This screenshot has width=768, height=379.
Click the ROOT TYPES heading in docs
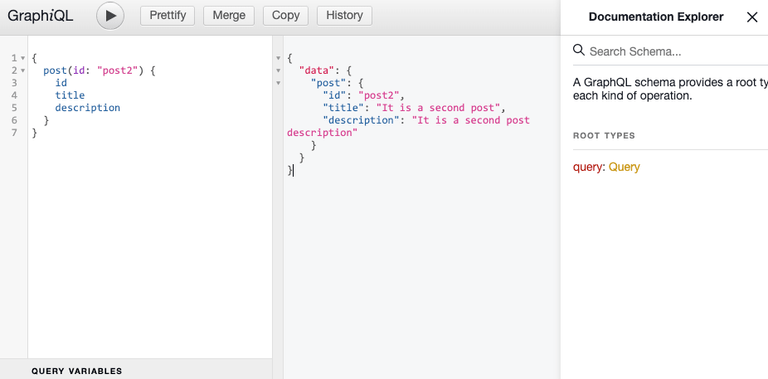(x=604, y=136)
